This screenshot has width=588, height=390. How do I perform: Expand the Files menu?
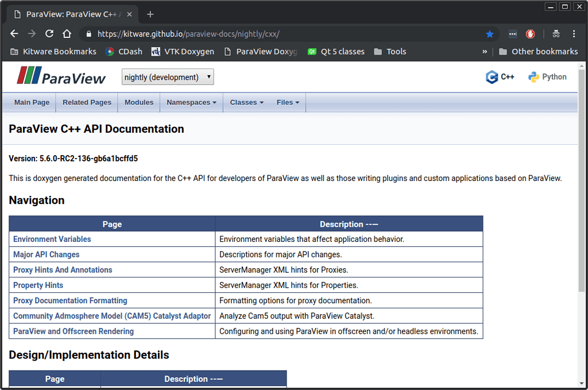point(288,102)
